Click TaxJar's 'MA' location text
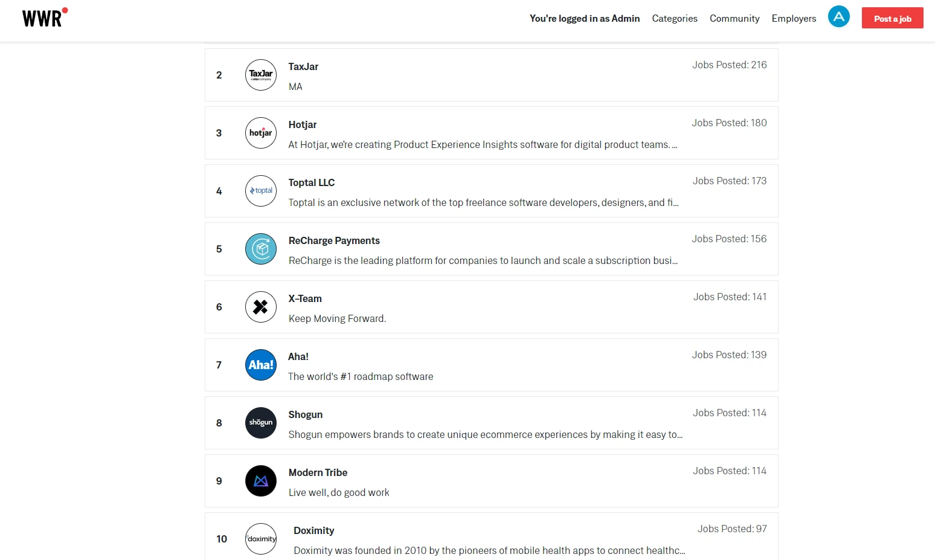The image size is (935, 560). (295, 86)
